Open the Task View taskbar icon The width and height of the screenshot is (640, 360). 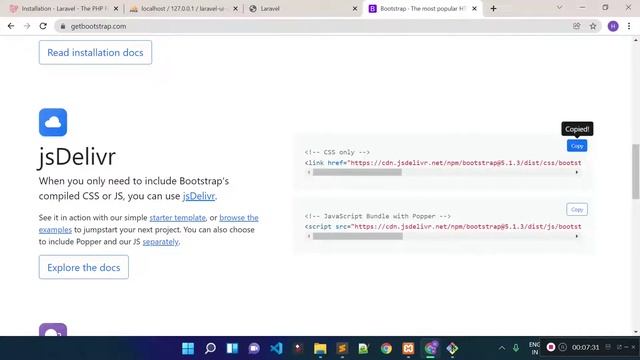232,348
